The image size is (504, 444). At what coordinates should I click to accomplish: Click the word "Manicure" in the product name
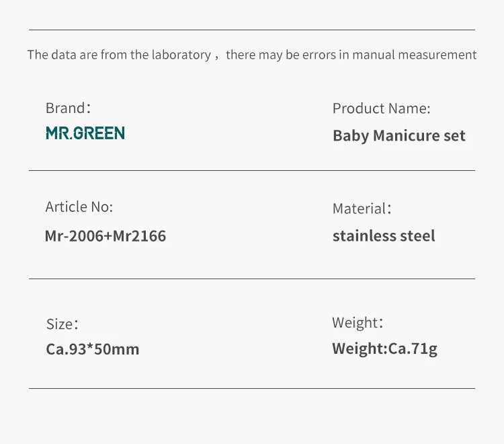[406, 136]
